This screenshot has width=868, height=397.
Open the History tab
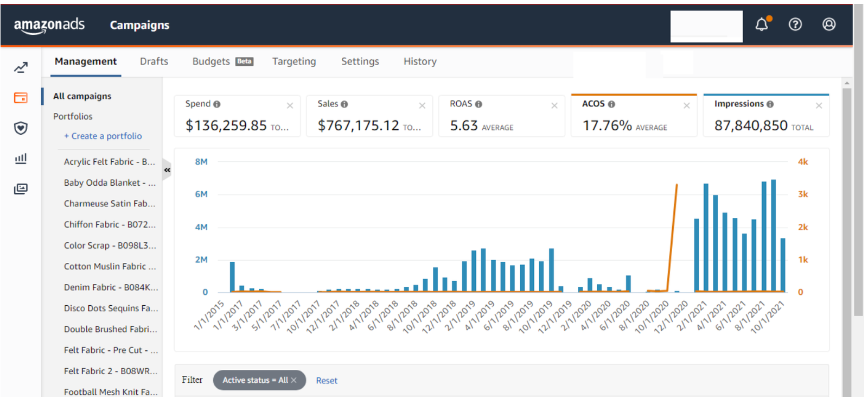pyautogui.click(x=420, y=61)
